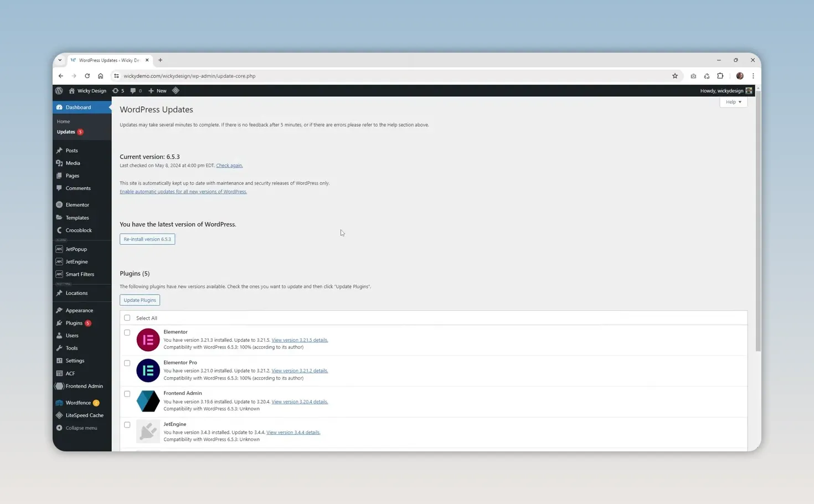The width and height of the screenshot is (814, 504).
Task: Open the browser tab search chevron
Action: [60, 60]
